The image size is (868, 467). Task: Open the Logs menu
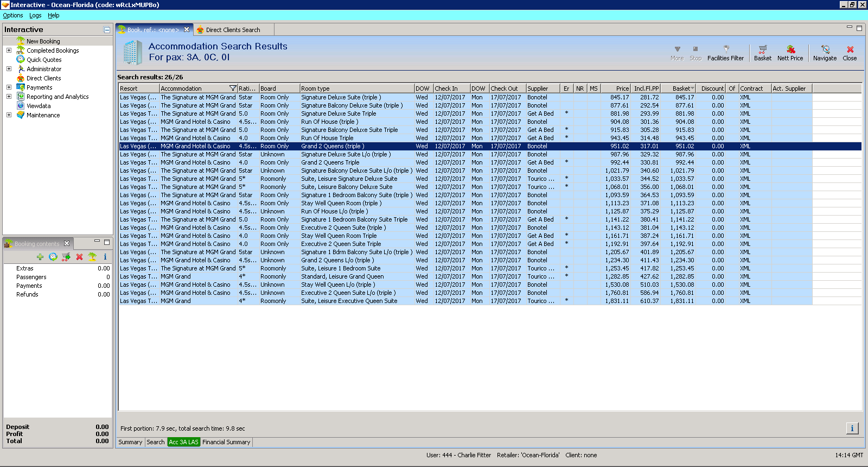35,15
